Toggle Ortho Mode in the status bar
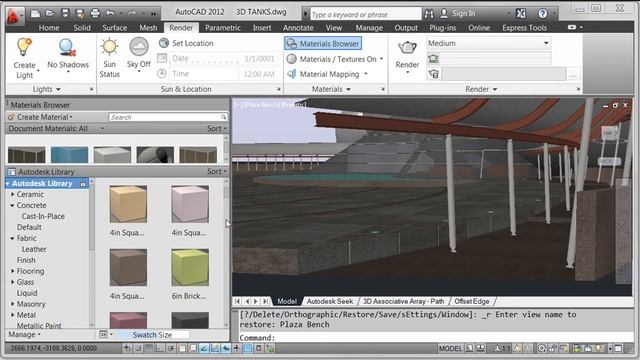640x360 pixels. point(160,348)
